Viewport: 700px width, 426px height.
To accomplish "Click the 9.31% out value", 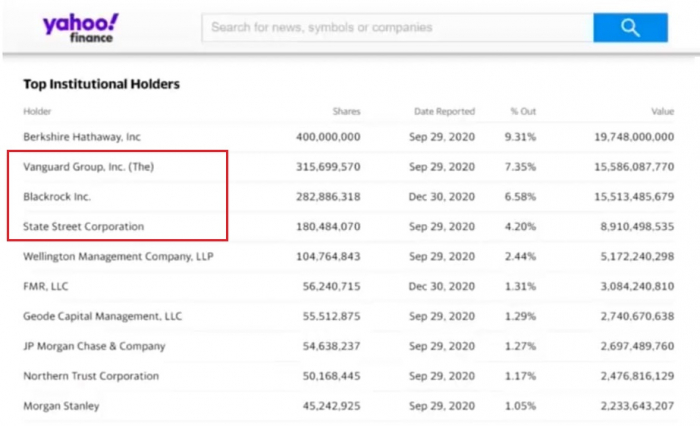I will point(520,137).
